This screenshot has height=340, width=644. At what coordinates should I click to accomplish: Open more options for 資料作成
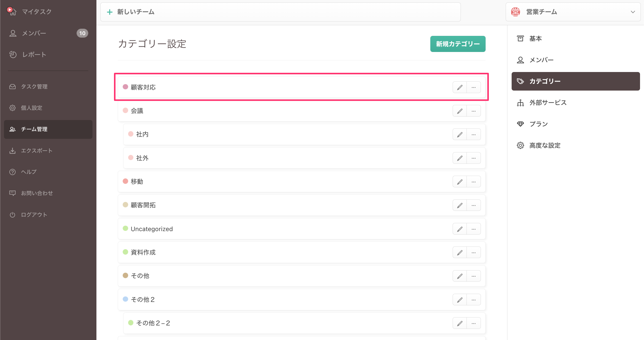point(473,253)
